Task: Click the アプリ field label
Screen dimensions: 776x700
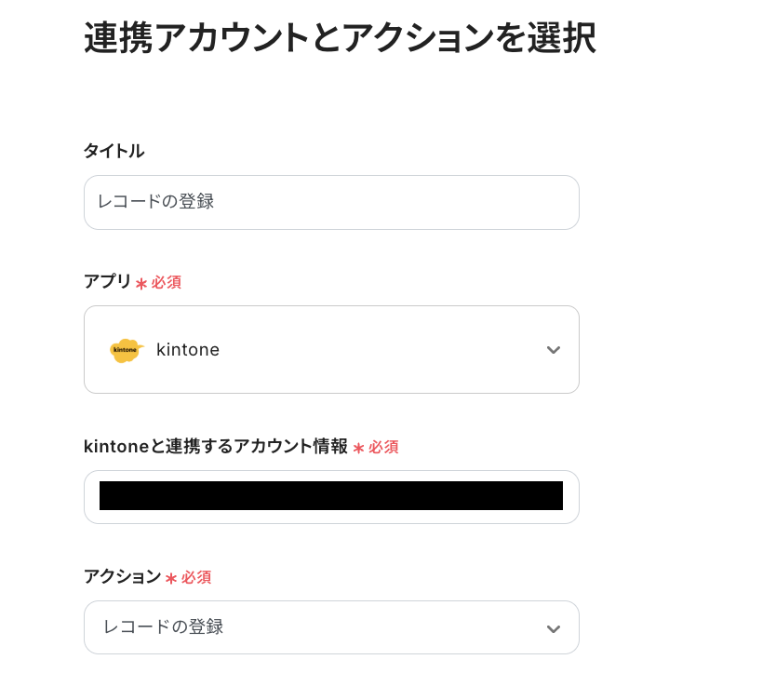Action: tap(108, 281)
